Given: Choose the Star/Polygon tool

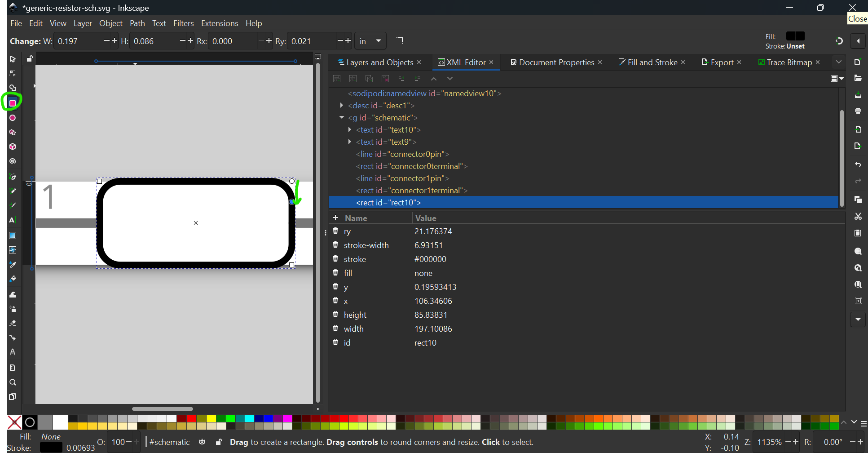Looking at the screenshot, I should pos(13,132).
